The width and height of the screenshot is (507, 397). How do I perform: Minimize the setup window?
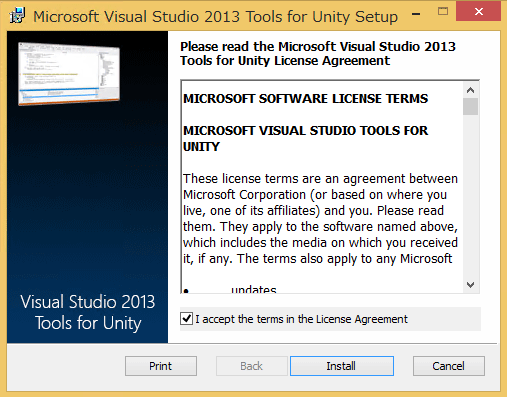(416, 14)
